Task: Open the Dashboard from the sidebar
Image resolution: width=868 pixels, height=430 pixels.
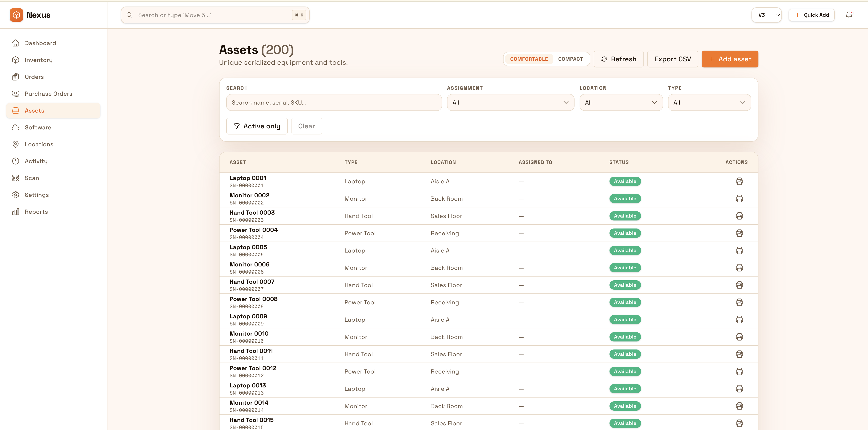Action: pos(40,43)
